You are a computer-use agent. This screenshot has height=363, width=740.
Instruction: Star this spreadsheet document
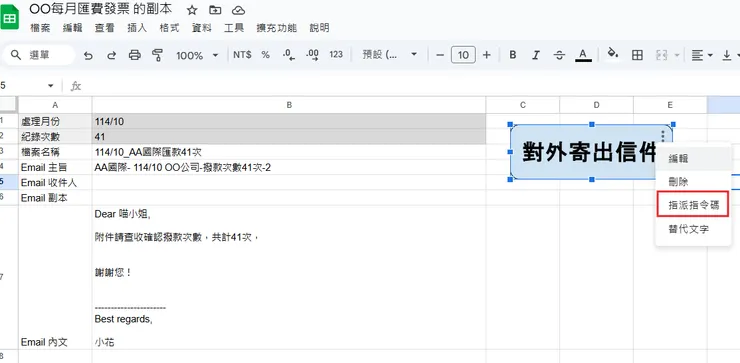click(192, 10)
